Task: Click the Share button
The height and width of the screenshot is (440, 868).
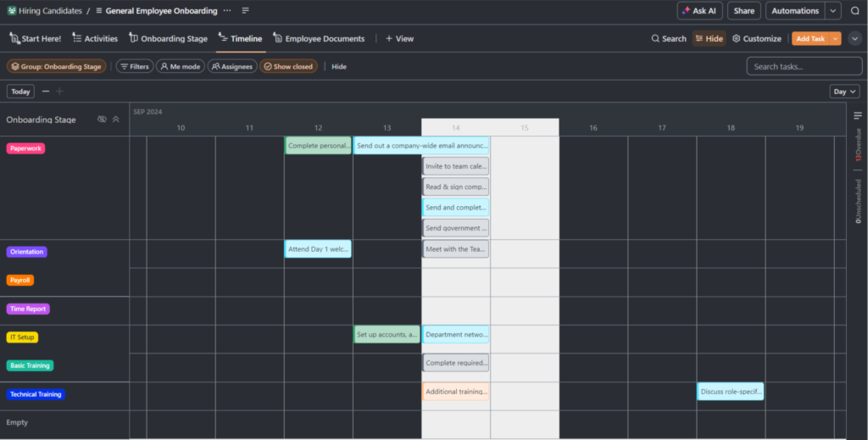Action: pyautogui.click(x=744, y=10)
